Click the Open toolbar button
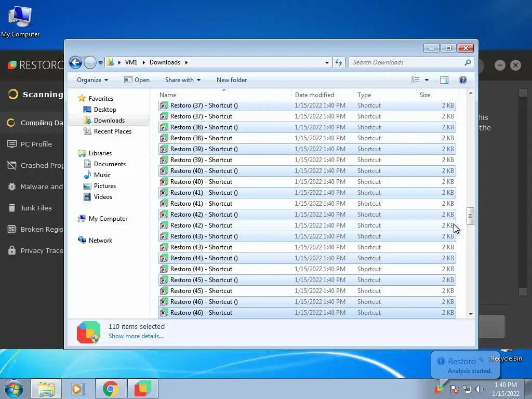 (137, 80)
